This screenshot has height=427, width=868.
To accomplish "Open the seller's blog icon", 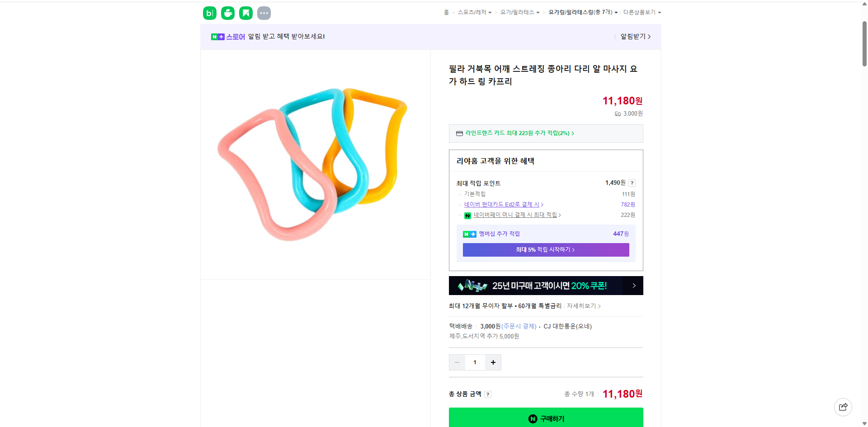I will 209,13.
